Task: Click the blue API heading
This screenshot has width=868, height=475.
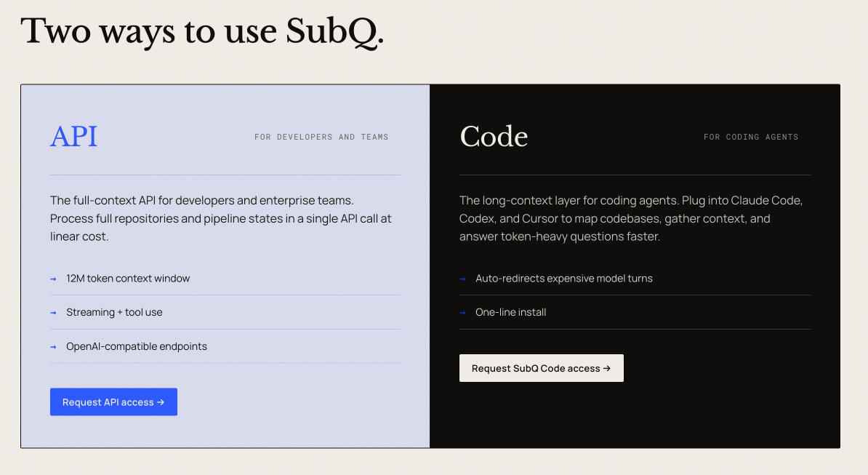Action: [x=73, y=136]
